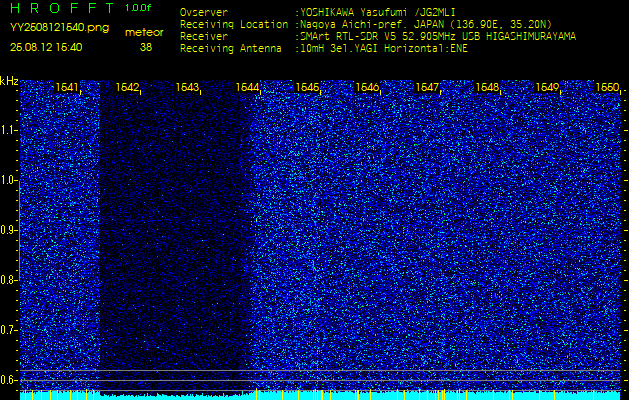This screenshot has height=400, width=629.
Task: Click the 0.6 frequency axis label
Action: 8,380
